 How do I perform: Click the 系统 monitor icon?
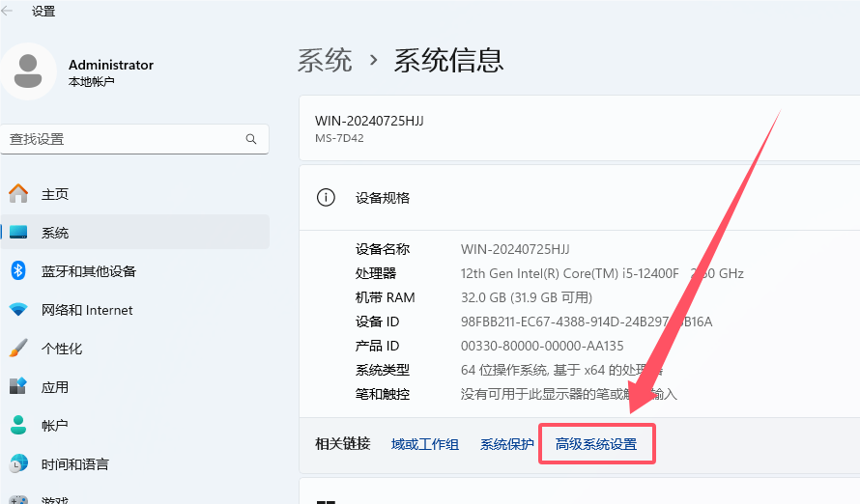pos(18,233)
